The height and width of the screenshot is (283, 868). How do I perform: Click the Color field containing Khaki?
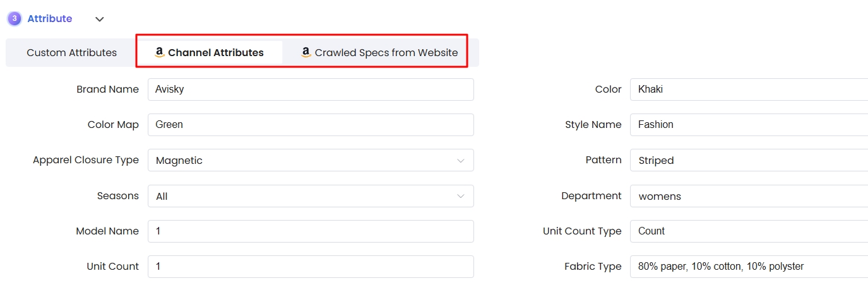click(x=749, y=90)
